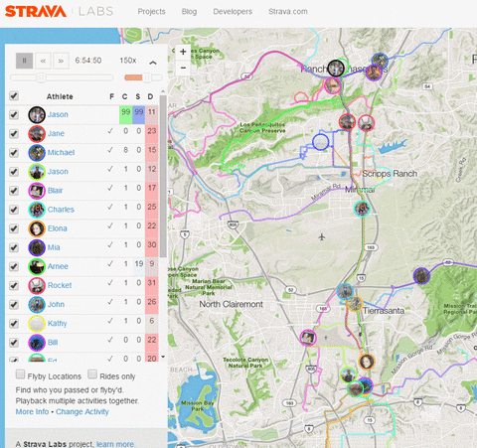Image resolution: width=477 pixels, height=448 pixels.
Task: Click Kathy's yellow-ringed avatar icon
Action: click(x=37, y=324)
